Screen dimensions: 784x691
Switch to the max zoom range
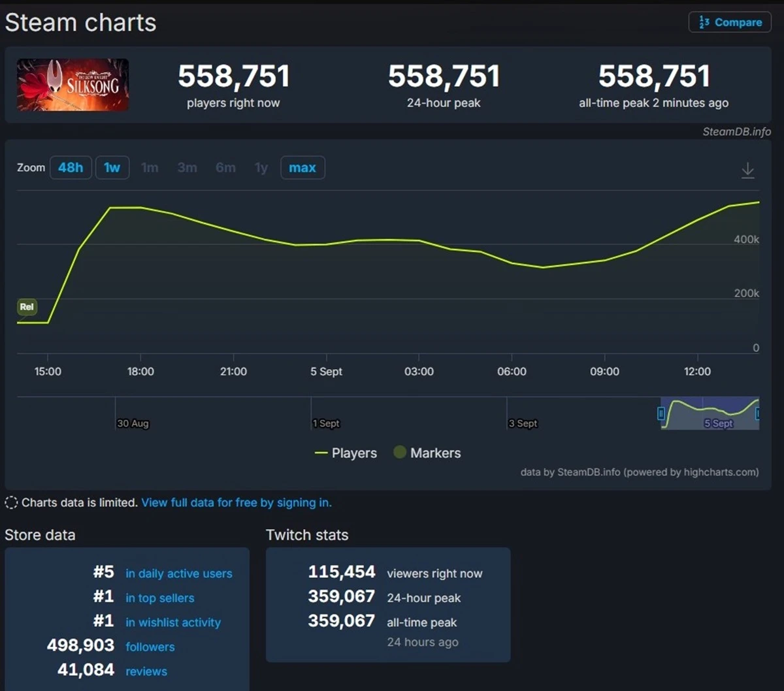(x=302, y=168)
